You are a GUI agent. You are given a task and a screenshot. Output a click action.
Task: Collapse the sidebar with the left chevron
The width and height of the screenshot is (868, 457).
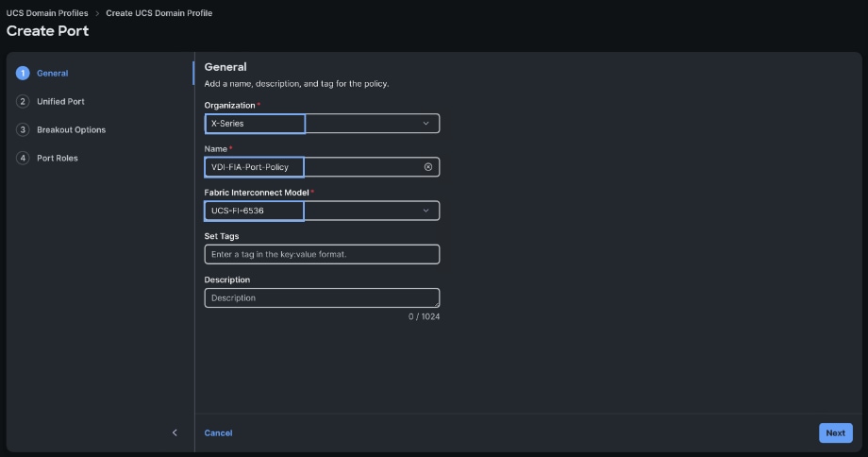pyautogui.click(x=175, y=432)
